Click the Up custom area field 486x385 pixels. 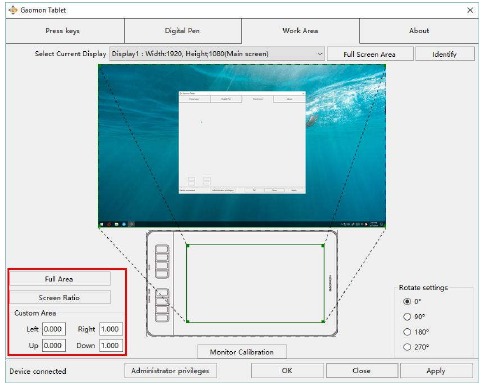point(54,345)
